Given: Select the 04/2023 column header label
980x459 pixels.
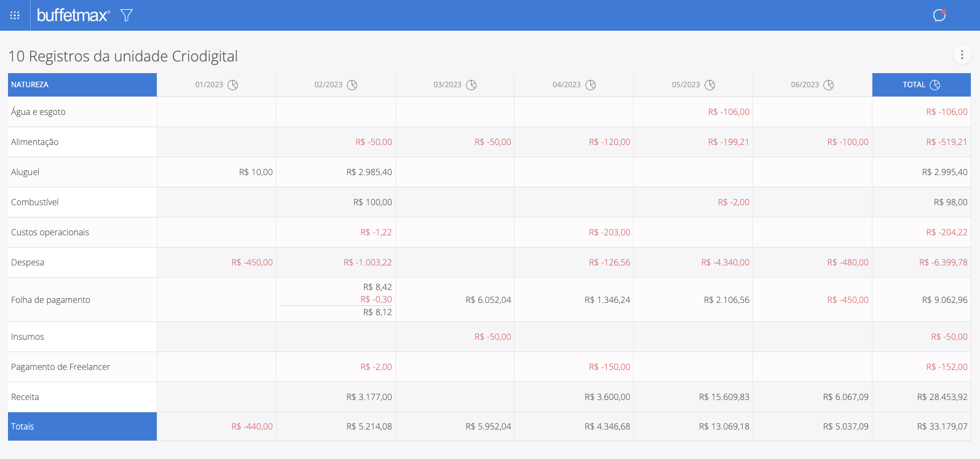Looking at the screenshot, I should pyautogui.click(x=566, y=85).
